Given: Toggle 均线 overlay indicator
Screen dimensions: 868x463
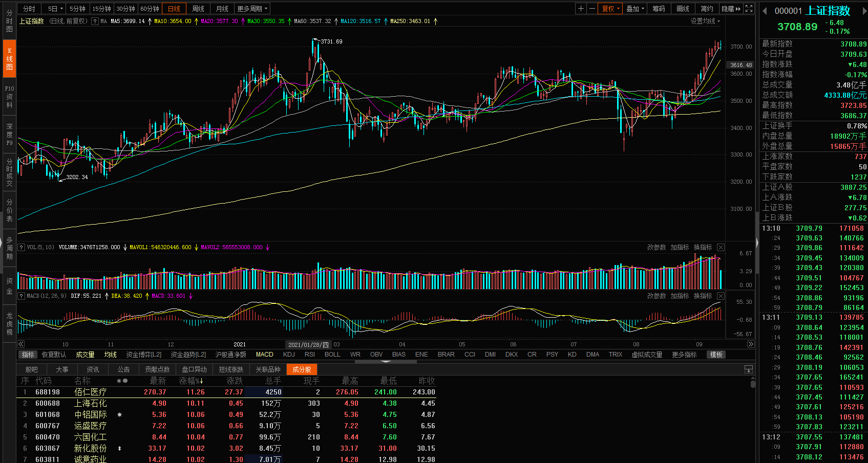Looking at the screenshot, I should pos(111,355).
